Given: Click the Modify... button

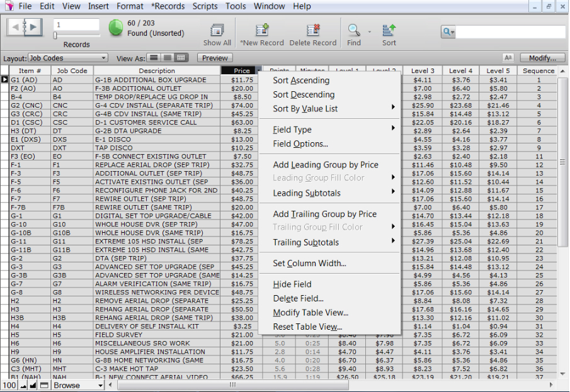Looking at the screenshot, I should (542, 58).
